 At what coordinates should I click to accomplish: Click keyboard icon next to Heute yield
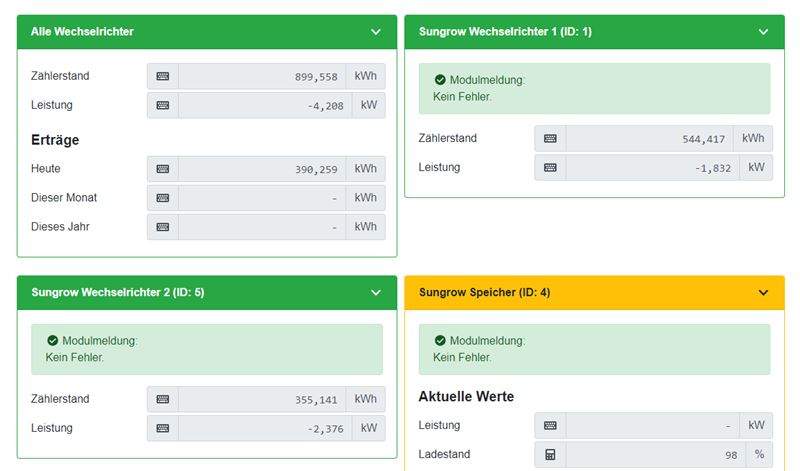pyautogui.click(x=163, y=169)
